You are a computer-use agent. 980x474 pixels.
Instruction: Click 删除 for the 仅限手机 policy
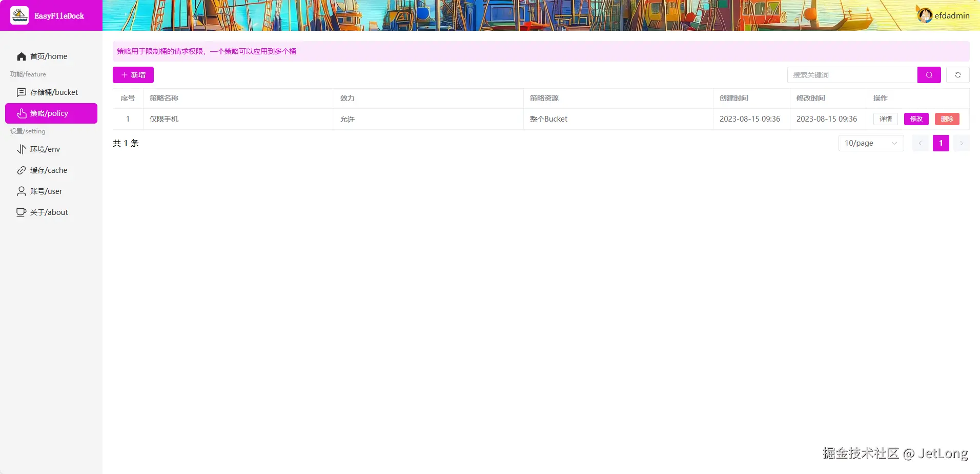[x=947, y=119]
